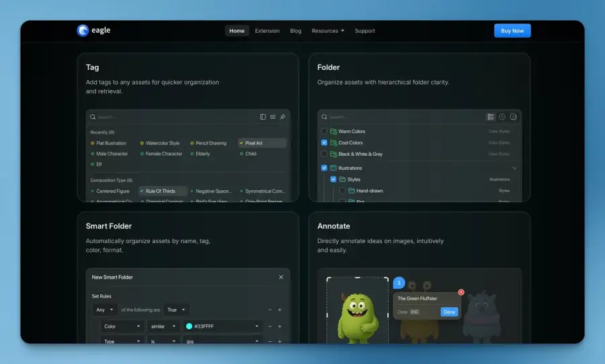Image resolution: width=605 pixels, height=364 pixels.
Task: Toggle the checked Pixel Art tag
Action: click(x=262, y=143)
